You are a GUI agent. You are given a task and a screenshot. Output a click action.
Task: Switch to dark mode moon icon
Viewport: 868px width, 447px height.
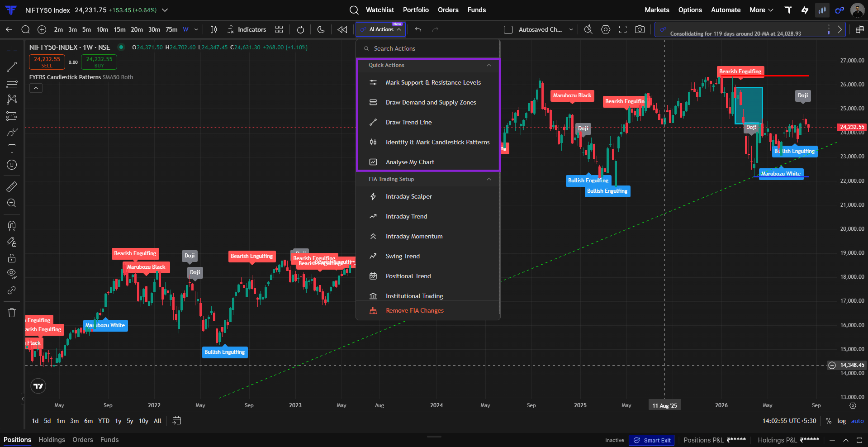coord(321,29)
